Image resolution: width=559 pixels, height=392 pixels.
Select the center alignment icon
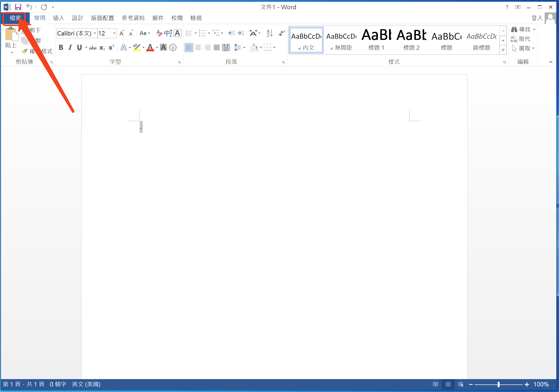pos(198,47)
